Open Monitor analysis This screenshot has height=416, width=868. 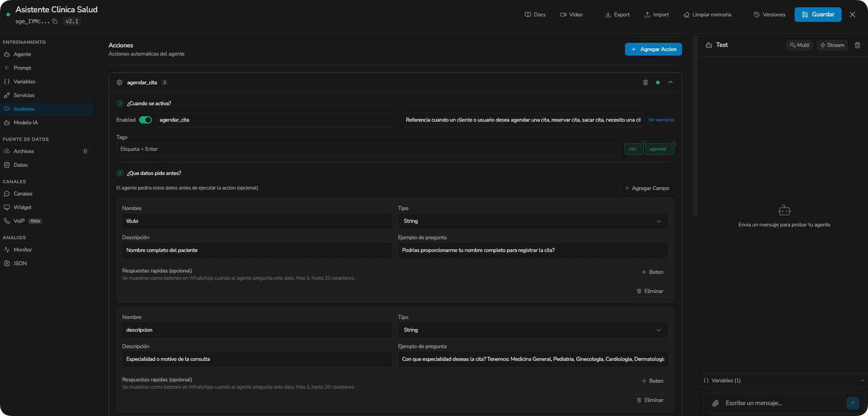pyautogui.click(x=47, y=250)
